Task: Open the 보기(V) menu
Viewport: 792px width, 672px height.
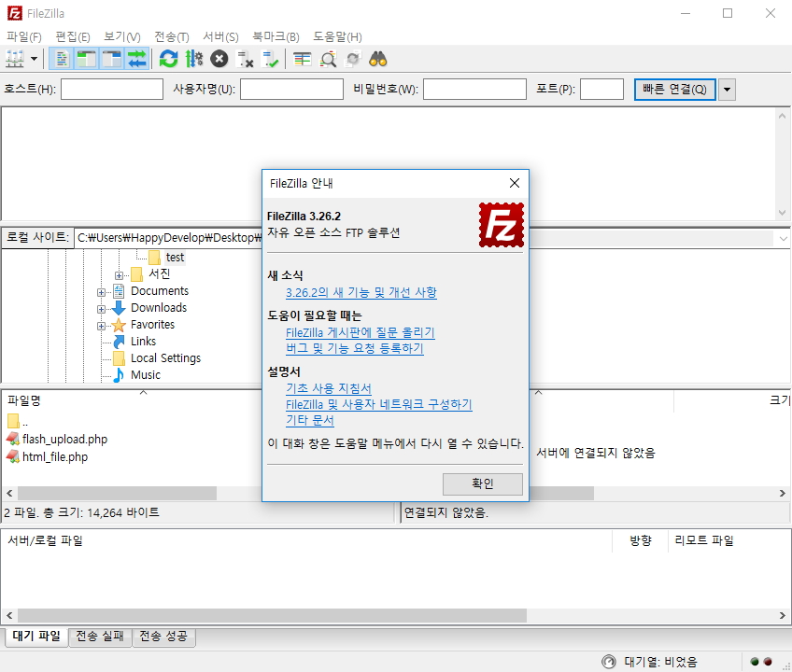Action: point(122,36)
